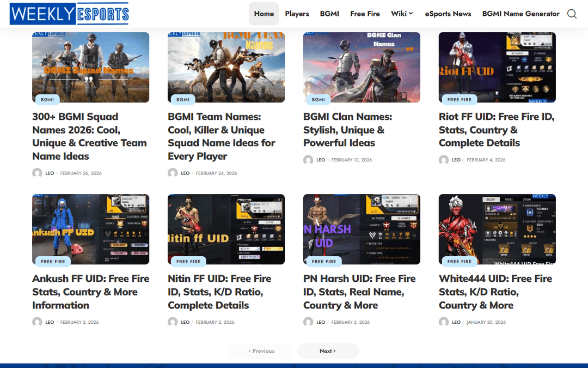
Task: Click Free Fire tag on Ankush FF card
Action: point(53,261)
